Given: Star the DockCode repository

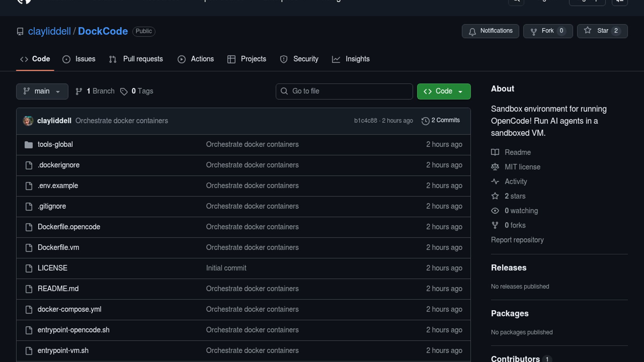Looking at the screenshot, I should [602, 31].
